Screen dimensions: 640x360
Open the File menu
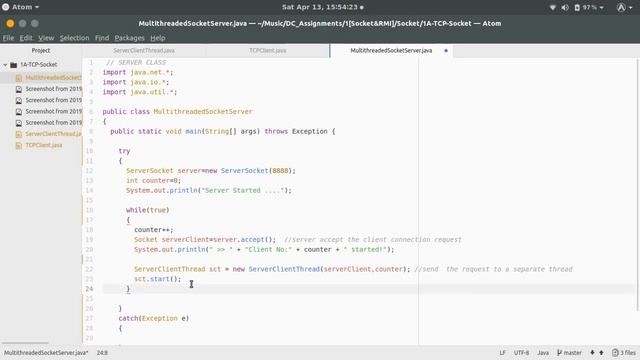click(8, 38)
